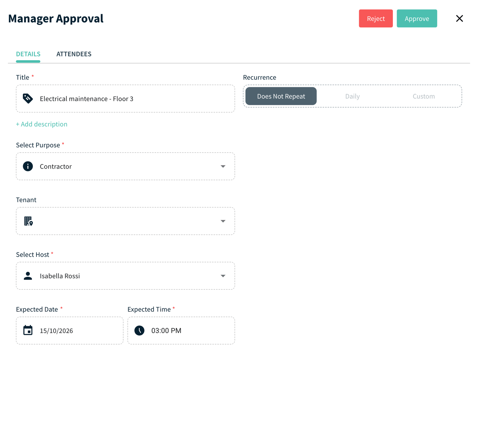Expand the Select Host dropdown arrow

(x=223, y=276)
